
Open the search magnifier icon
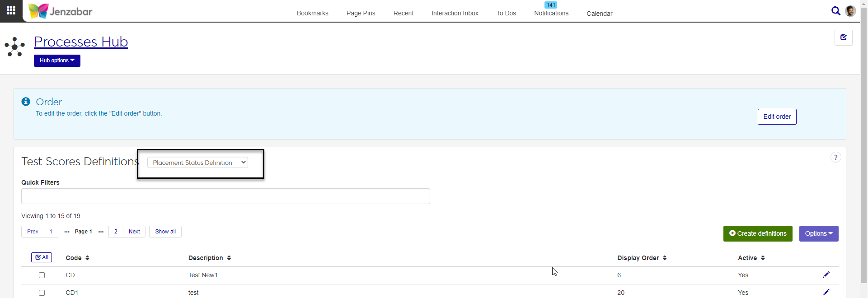[835, 11]
